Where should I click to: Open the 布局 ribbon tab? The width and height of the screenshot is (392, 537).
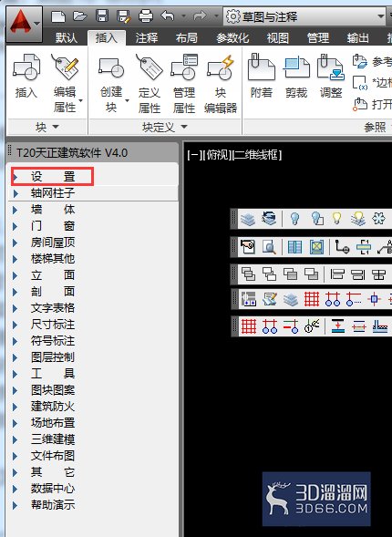click(187, 37)
